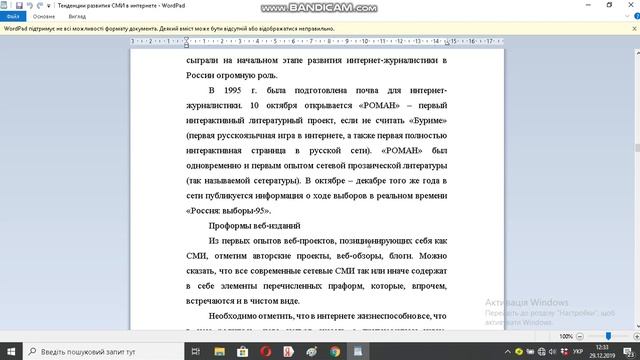Click the heading text Проформы веб-изданий
The width and height of the screenshot is (640, 360).
tap(254, 226)
